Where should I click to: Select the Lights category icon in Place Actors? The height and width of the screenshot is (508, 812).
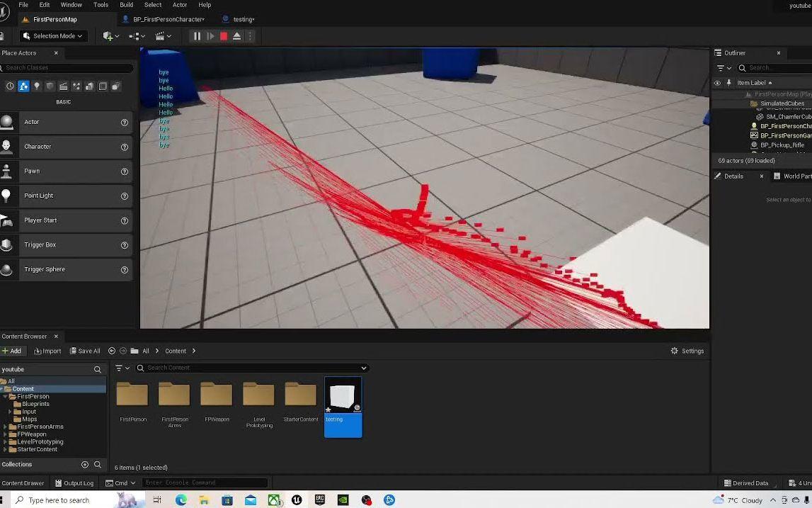tap(37, 86)
